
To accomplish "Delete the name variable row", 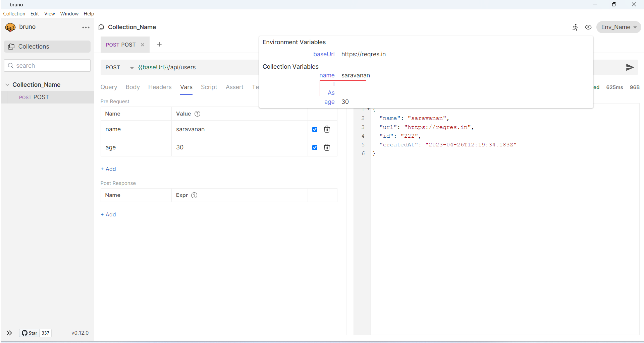I will pos(327,129).
